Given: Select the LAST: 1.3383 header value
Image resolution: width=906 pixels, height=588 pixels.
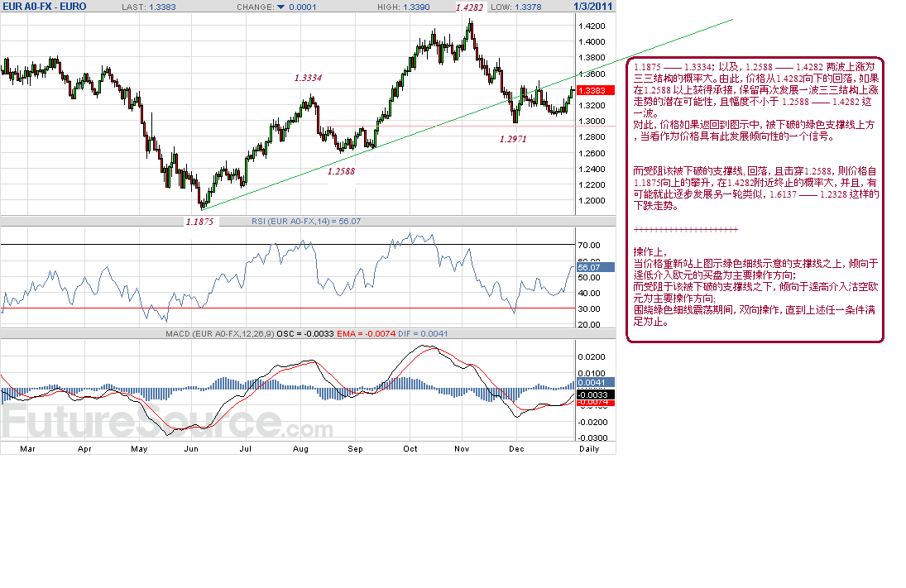Looking at the screenshot, I should pos(148,7).
